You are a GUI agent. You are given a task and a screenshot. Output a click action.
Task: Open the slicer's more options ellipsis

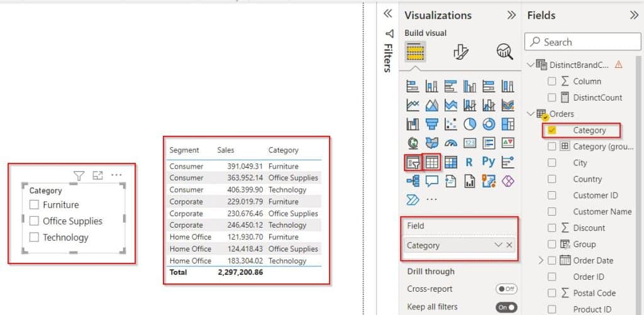click(x=116, y=175)
